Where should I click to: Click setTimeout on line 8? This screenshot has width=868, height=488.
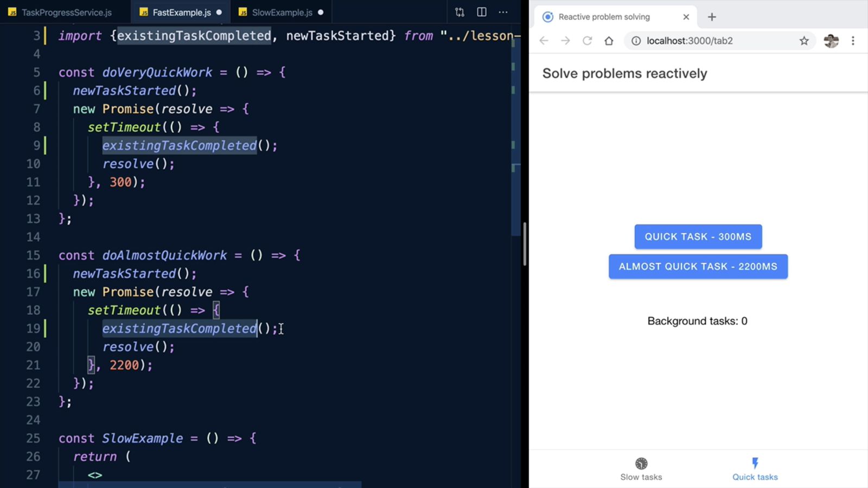pos(124,127)
